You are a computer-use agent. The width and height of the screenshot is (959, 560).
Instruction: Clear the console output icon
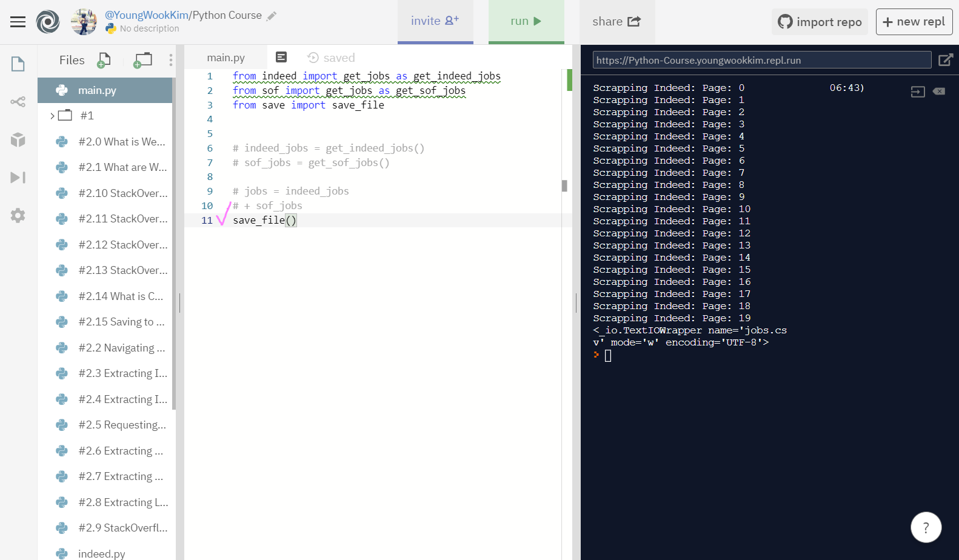click(x=939, y=92)
